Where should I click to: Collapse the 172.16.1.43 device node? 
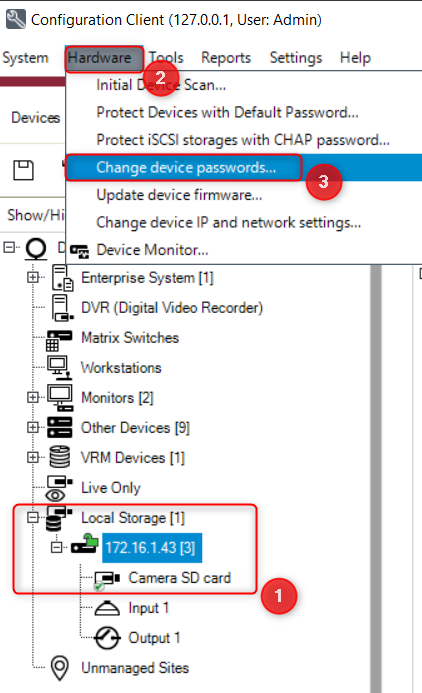56,548
